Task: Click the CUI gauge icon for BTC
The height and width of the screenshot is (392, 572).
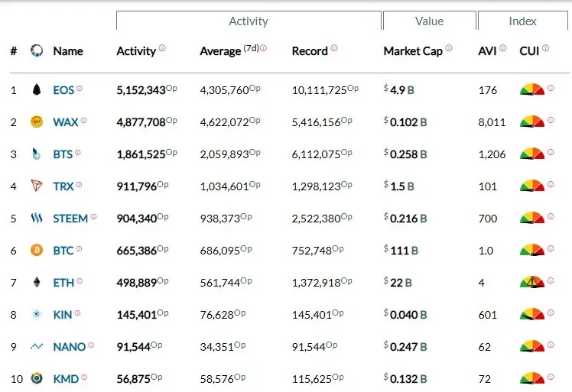Action: coord(532,250)
